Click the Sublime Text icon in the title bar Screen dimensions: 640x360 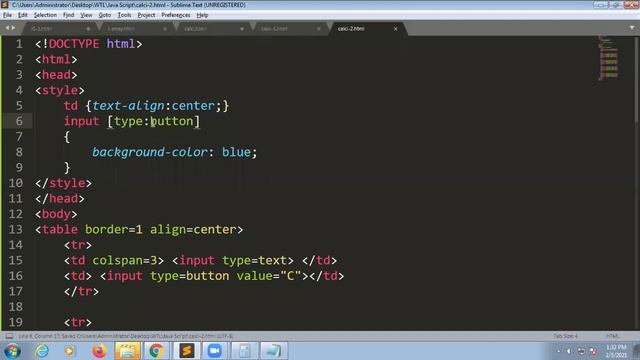point(5,5)
